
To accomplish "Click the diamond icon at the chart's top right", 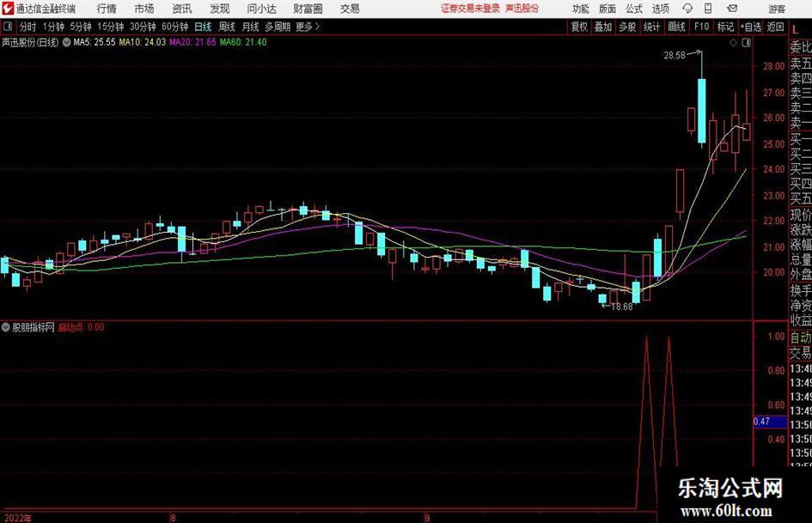I will click(x=733, y=43).
